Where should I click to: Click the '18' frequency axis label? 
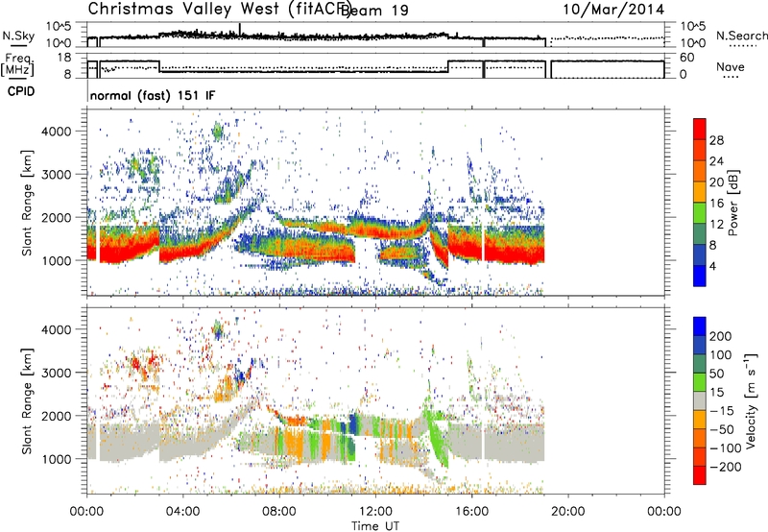(64, 58)
